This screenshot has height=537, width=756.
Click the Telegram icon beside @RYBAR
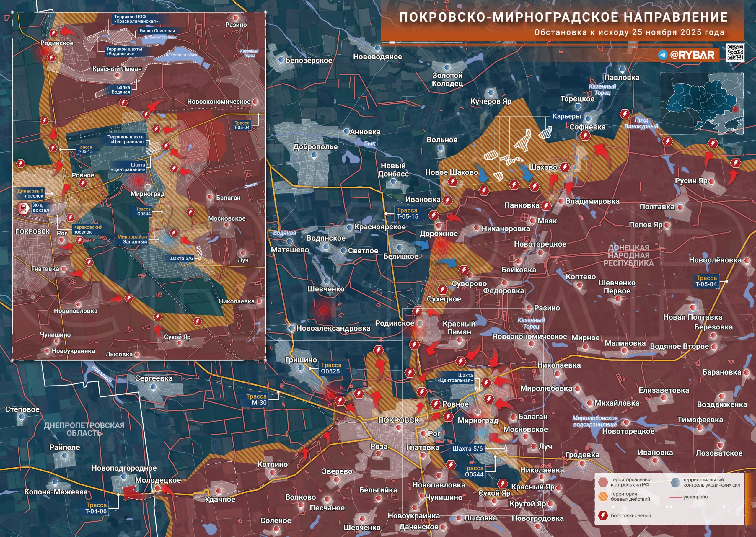[662, 55]
